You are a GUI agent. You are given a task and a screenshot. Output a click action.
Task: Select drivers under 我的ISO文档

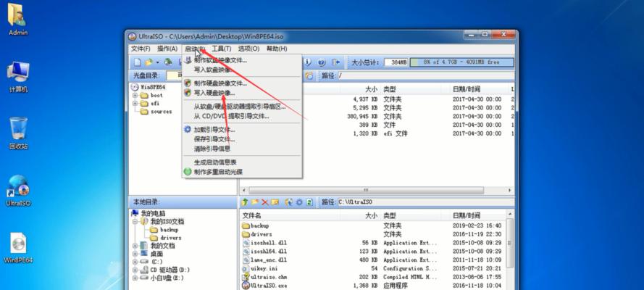(170, 238)
